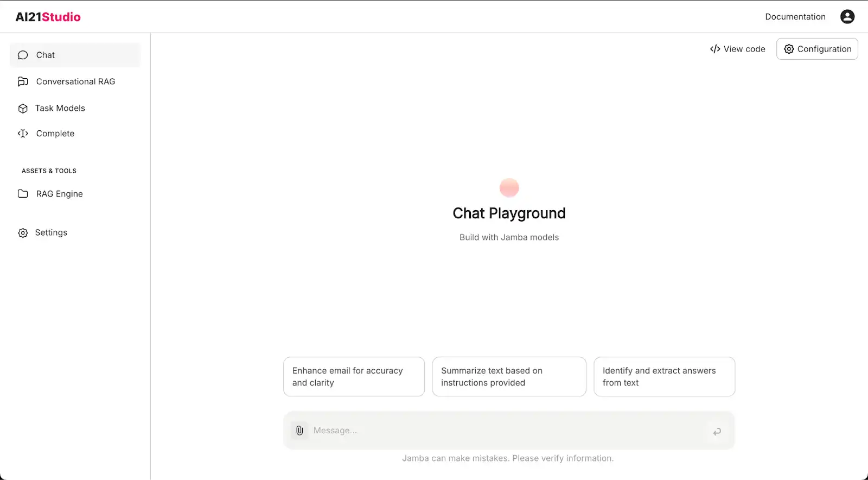
Task: Click the 'Build with Jamba models' text
Action: (x=509, y=237)
